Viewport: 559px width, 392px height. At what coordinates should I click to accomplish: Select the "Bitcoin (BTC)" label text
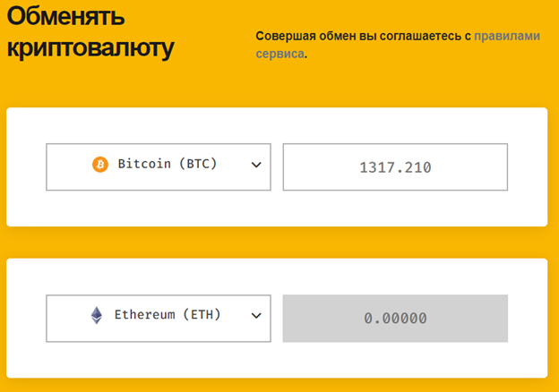coord(168,165)
